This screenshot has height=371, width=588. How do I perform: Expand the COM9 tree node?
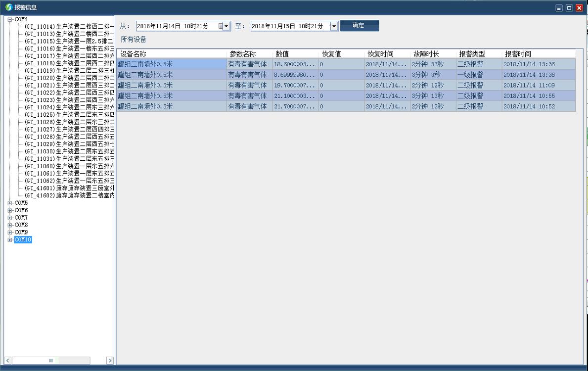[x=10, y=232]
